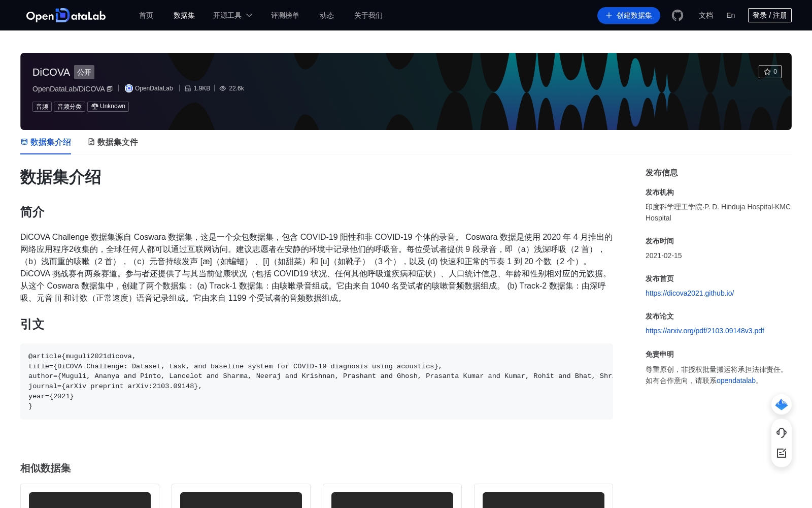Viewport: 812px width, 508px height.
Task: Click the 音频 tag
Action: (x=42, y=107)
